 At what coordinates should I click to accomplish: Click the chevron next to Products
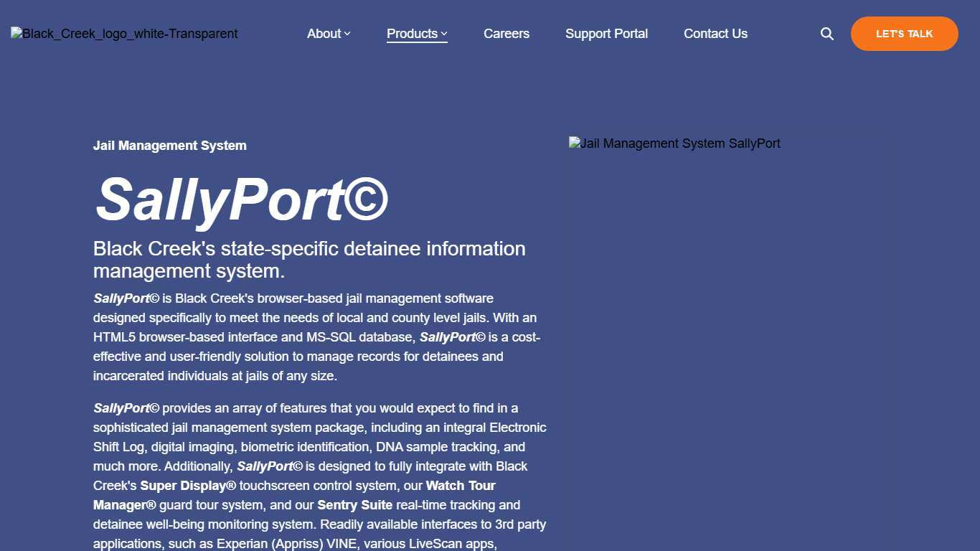coord(444,34)
